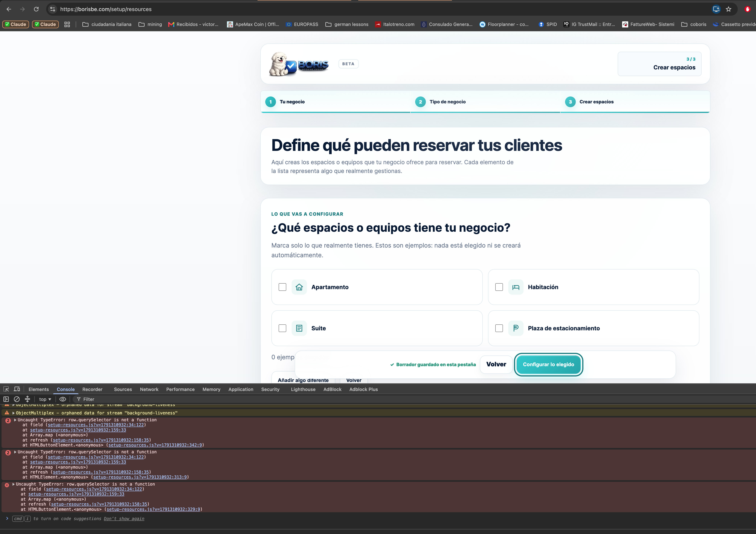Expand the ObjectMultiplex warning message

[14, 413]
